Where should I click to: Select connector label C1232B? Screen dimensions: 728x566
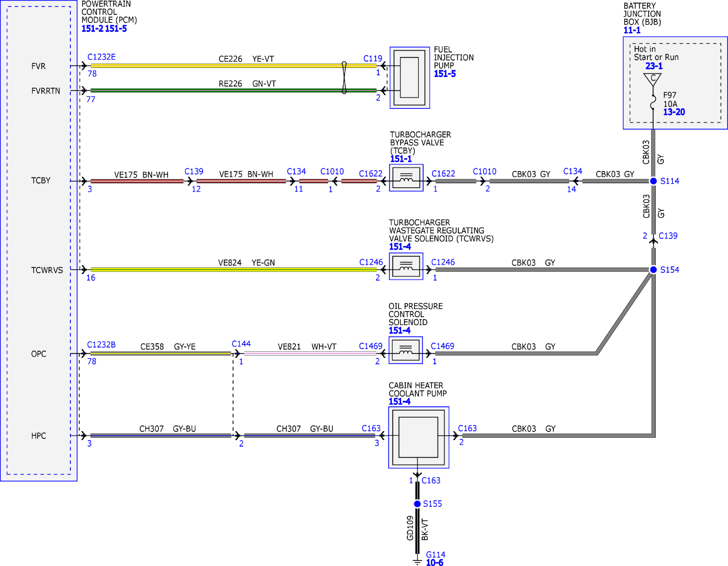pyautogui.click(x=101, y=345)
